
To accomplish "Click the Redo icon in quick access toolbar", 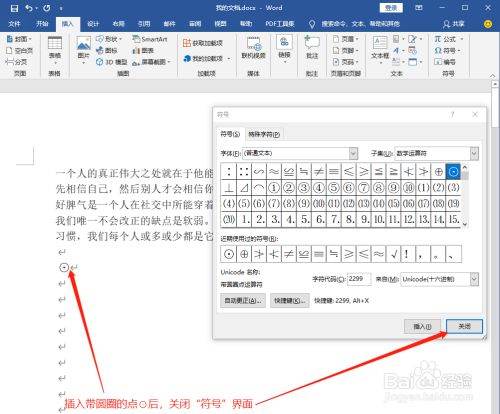I will tap(47, 8).
